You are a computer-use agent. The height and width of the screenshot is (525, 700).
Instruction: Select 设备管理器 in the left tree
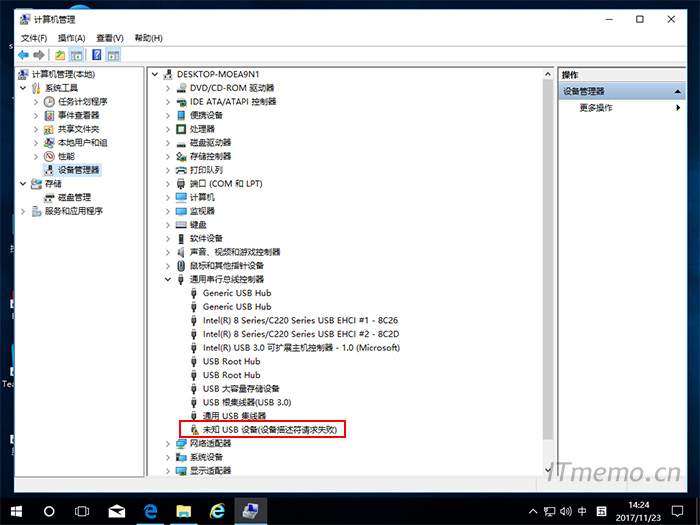coord(78,170)
